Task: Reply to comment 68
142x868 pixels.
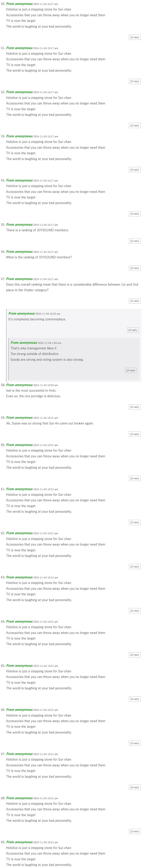Action: [x=135, y=831]
